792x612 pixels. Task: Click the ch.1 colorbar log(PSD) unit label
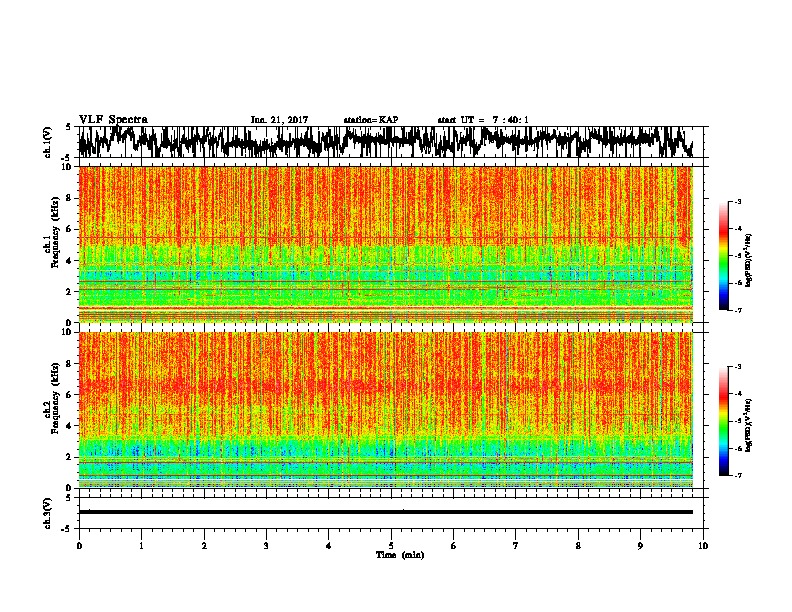pos(749,260)
